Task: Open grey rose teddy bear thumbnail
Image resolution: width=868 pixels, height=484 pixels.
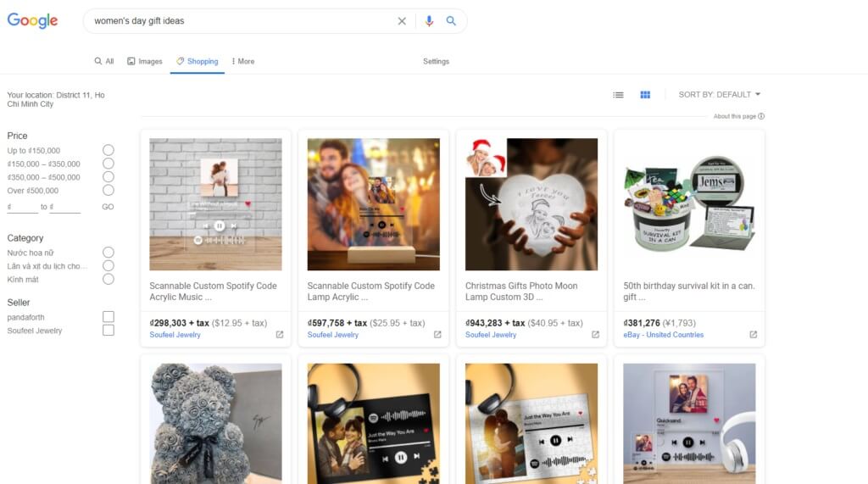Action: tap(215, 424)
